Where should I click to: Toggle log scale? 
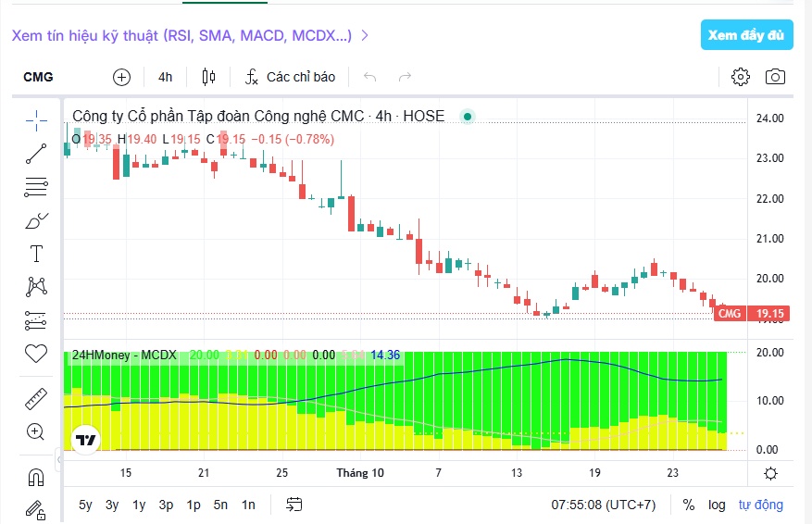pos(717,505)
